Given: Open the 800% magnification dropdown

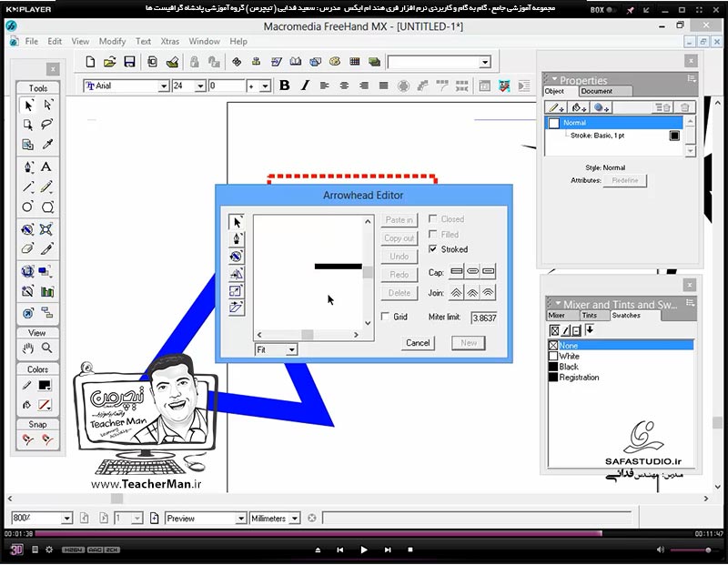Looking at the screenshot, I should click(66, 518).
